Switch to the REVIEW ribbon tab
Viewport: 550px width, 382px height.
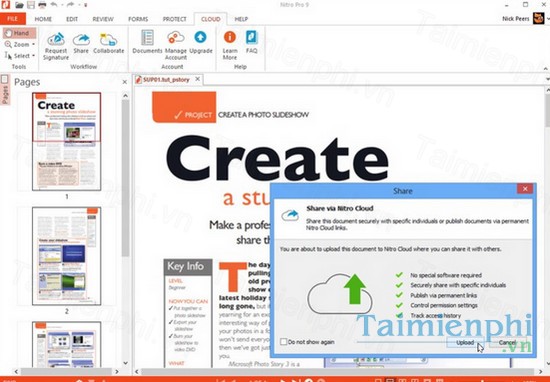[103, 19]
